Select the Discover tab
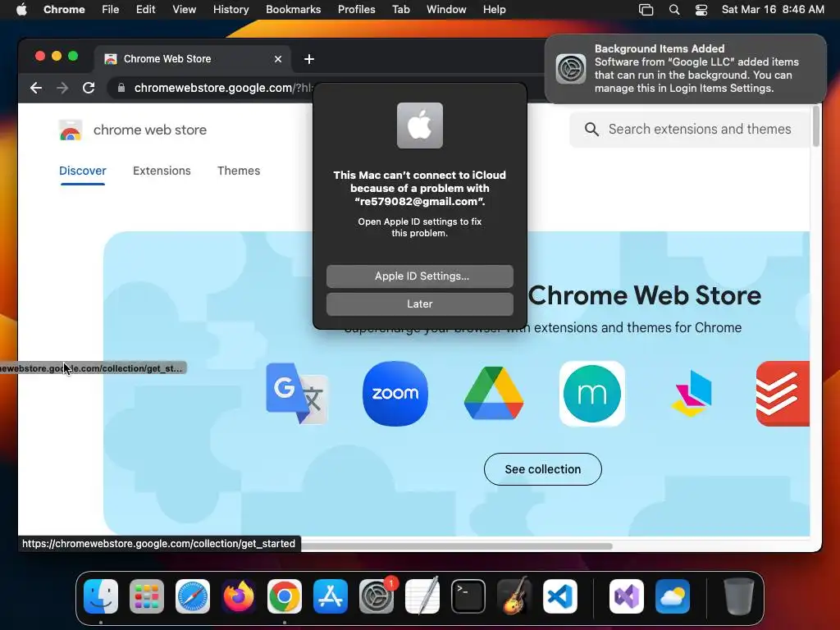The image size is (840, 630). pos(83,171)
